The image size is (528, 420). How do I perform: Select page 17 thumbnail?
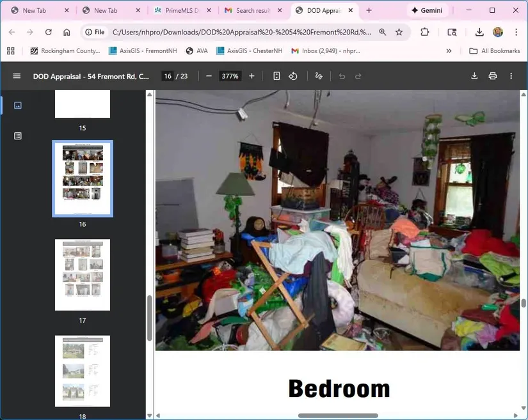tap(83, 275)
